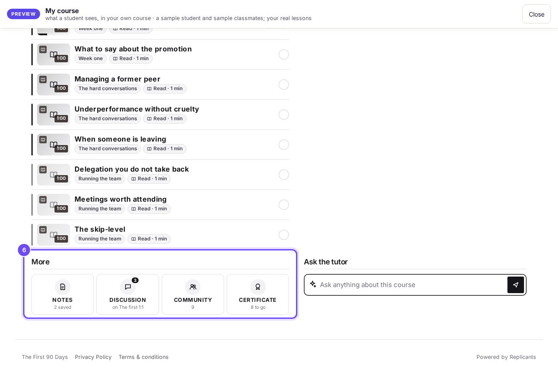
Task: Open the Certificate ribbon icon
Action: [x=258, y=287]
